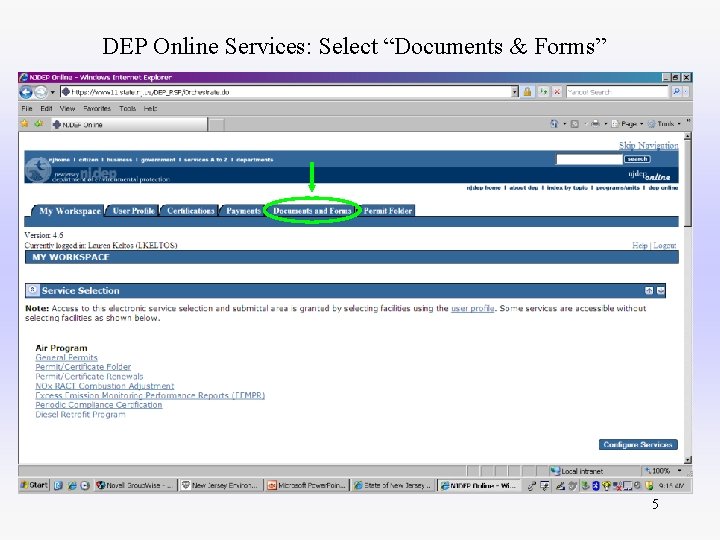
Task: Click the Feeds toolbar icon
Action: [x=574, y=124]
